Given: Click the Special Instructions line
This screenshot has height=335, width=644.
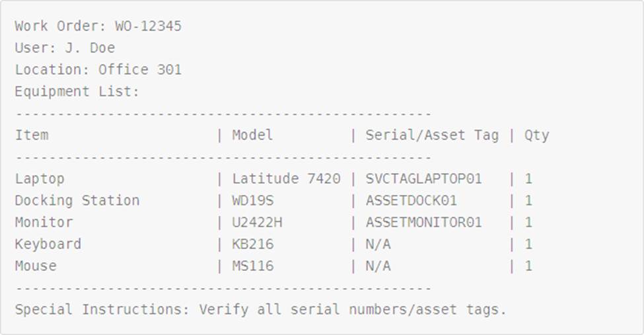Looking at the screenshot, I should coord(260,310).
